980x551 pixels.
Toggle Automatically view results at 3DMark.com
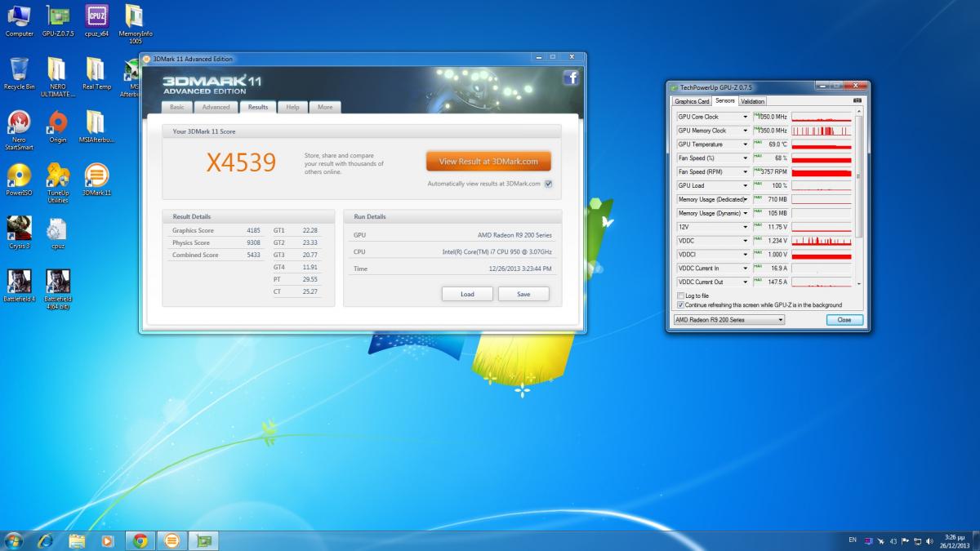[x=548, y=184]
